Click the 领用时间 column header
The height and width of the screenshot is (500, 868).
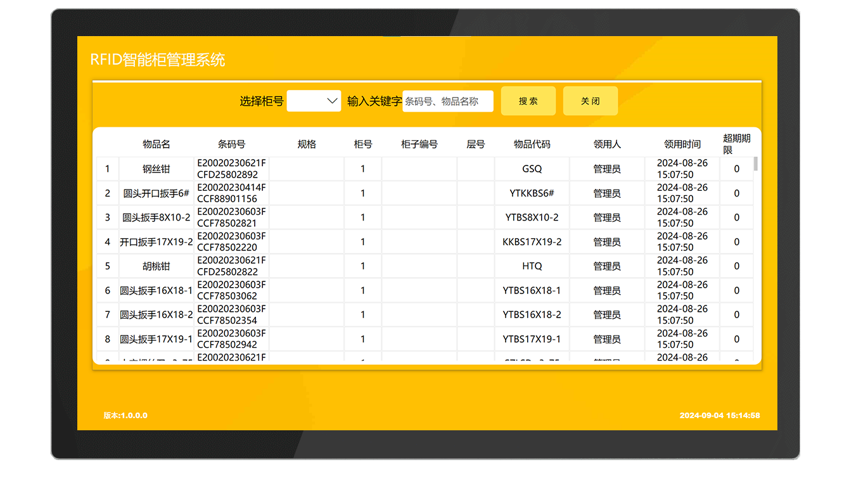click(682, 144)
